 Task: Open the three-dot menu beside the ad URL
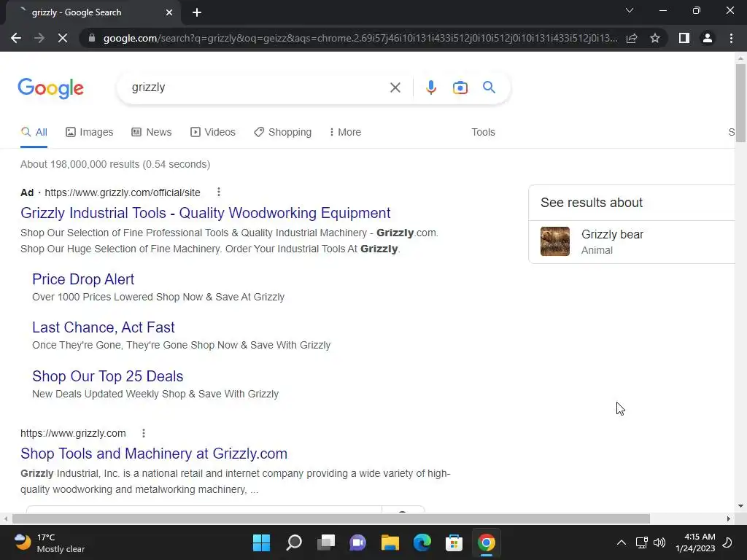click(219, 192)
